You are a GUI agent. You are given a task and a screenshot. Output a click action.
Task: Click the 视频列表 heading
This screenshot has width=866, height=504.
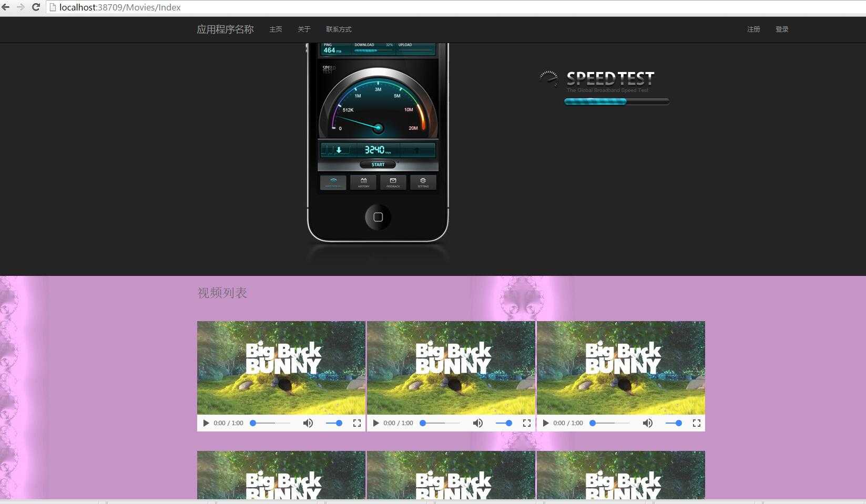pos(222,293)
